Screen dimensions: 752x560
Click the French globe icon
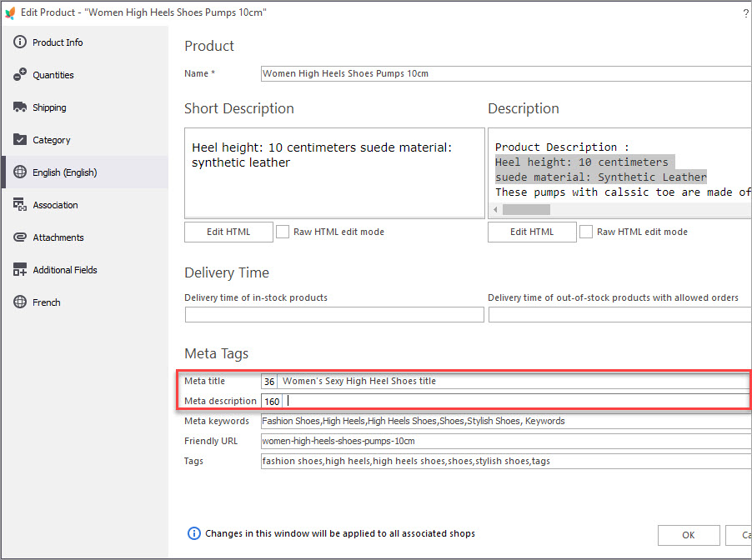tap(20, 302)
